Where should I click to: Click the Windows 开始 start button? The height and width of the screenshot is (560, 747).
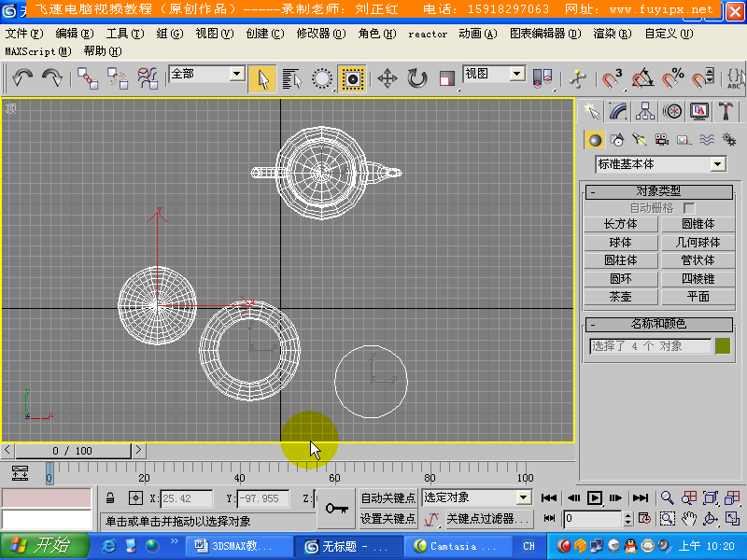click(45, 546)
